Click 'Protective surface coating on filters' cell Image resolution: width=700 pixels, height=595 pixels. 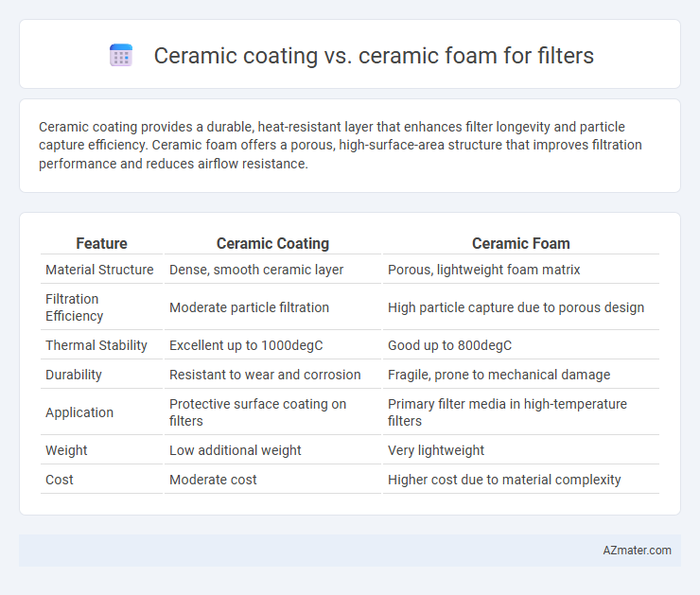257,412
